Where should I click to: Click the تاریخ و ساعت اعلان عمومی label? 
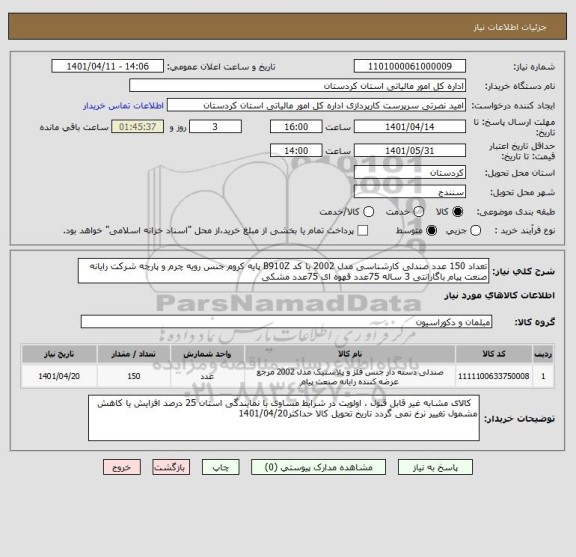222,67
